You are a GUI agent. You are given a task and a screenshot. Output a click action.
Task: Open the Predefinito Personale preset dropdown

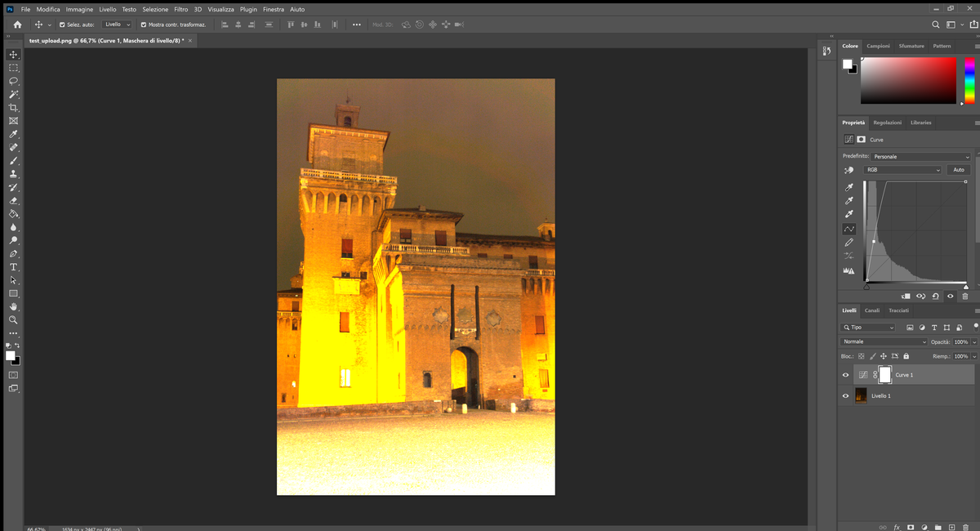pos(920,156)
